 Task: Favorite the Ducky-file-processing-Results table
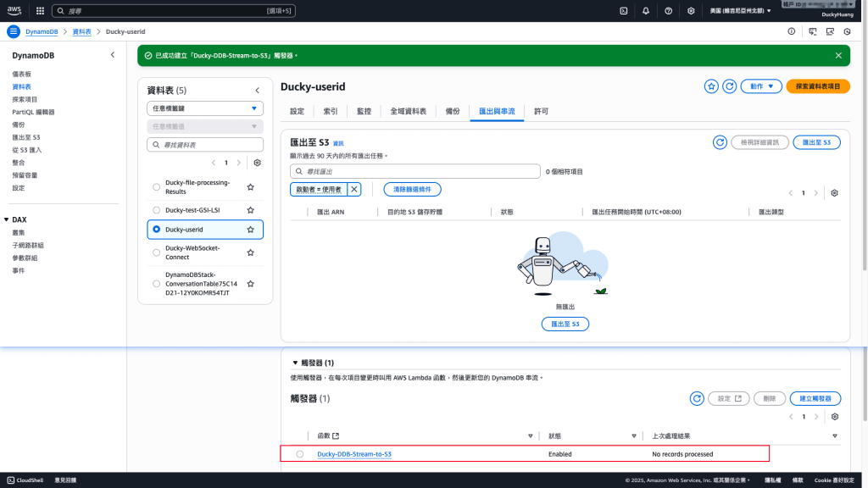pyautogui.click(x=250, y=187)
